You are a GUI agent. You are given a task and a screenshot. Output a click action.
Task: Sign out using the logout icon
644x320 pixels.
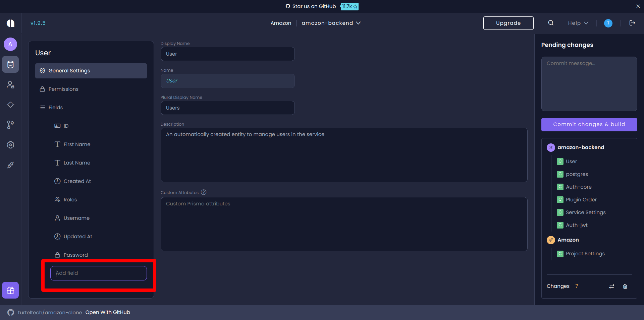(632, 23)
